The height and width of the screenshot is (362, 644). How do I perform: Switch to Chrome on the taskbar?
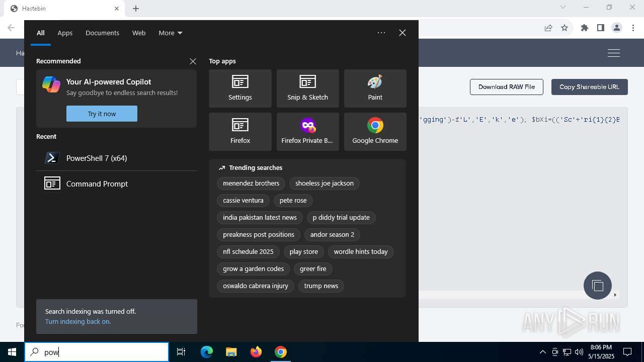280,352
